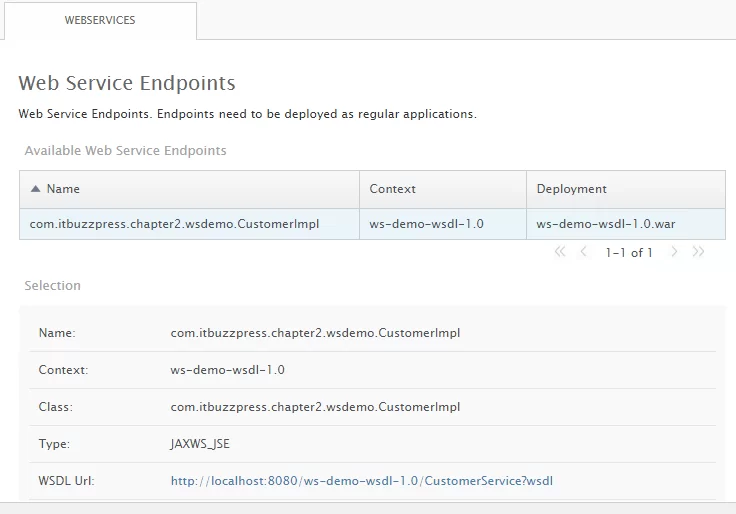Click the Available Web Service Endpoints label
The width and height of the screenshot is (736, 514).
tap(125, 151)
